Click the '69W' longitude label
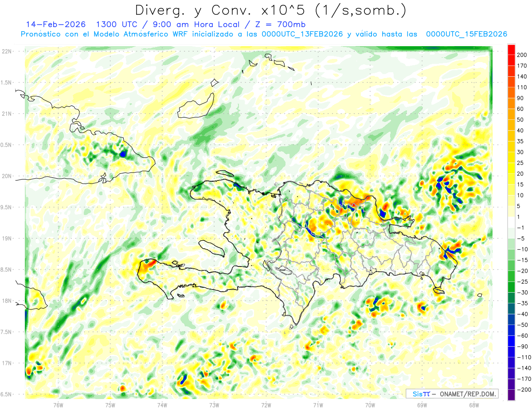Image resolution: width=532 pixels, height=411 pixels. pos(422,405)
